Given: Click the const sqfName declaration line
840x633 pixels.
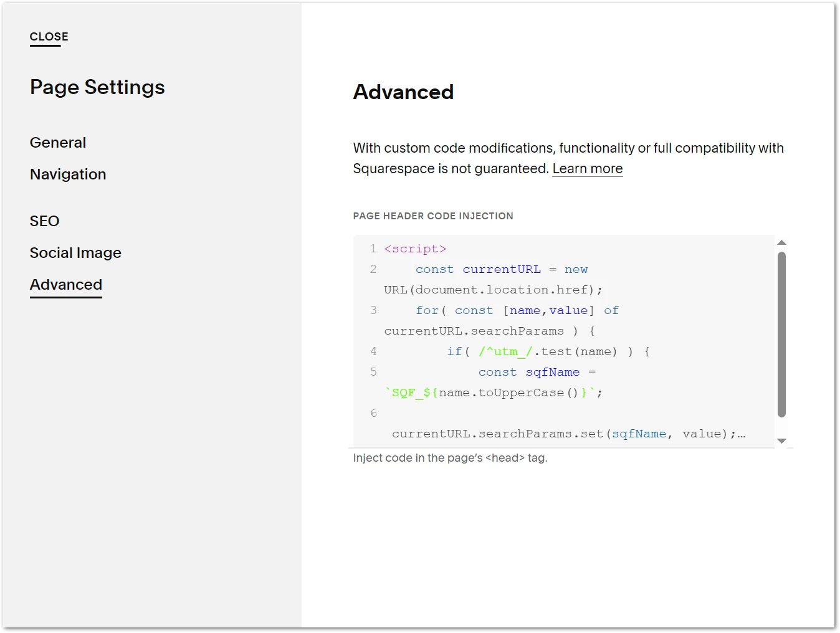Looking at the screenshot, I should point(537,372).
